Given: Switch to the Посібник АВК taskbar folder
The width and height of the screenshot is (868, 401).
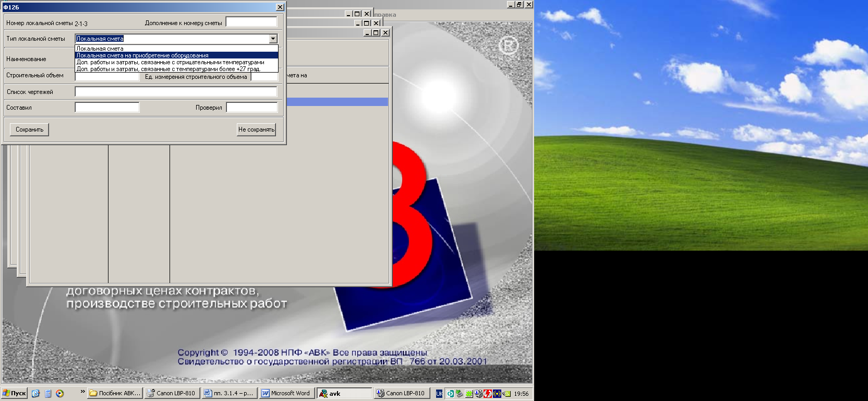Looking at the screenshot, I should tap(115, 393).
